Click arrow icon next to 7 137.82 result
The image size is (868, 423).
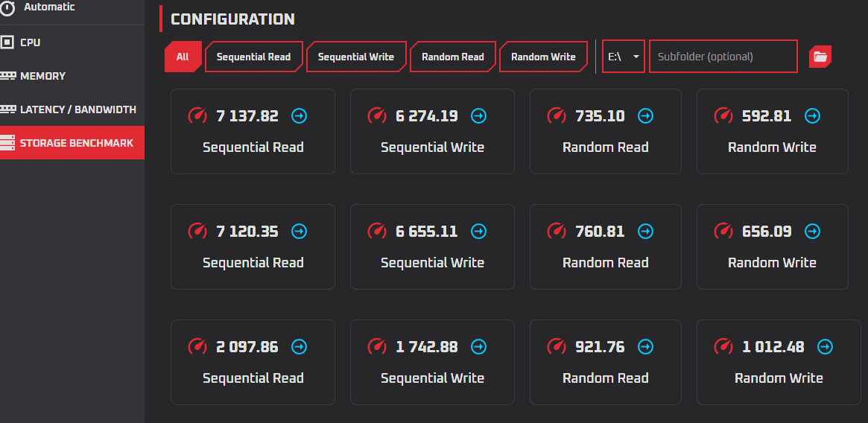(299, 116)
